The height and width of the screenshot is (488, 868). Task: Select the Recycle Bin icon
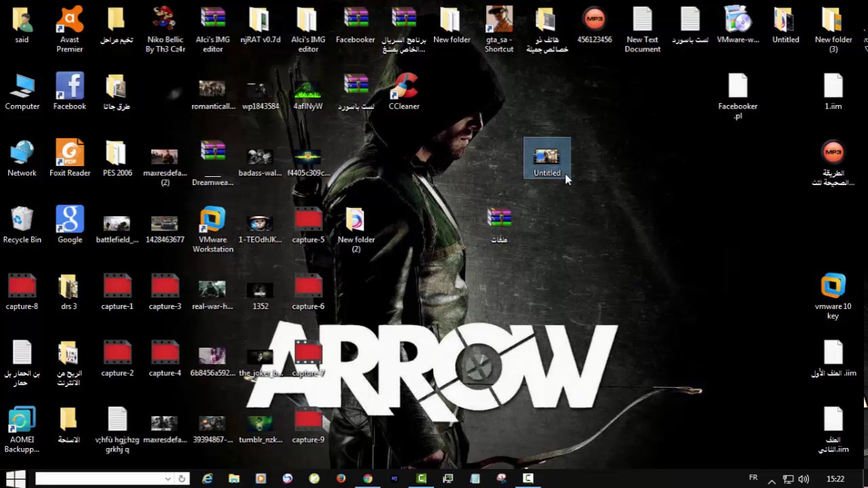[x=22, y=225]
